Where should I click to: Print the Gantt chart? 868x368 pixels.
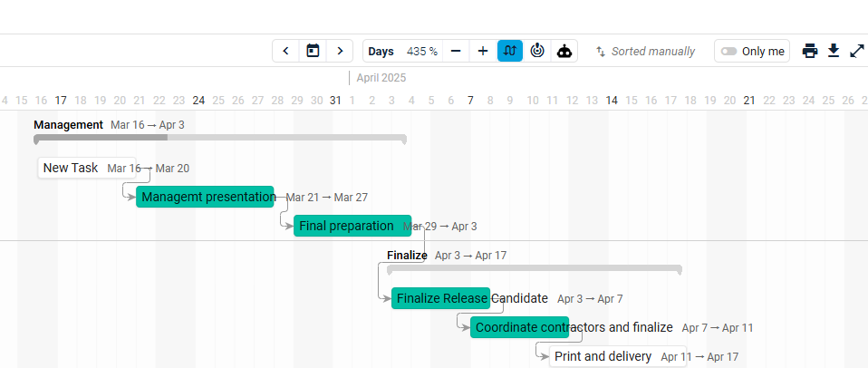click(810, 51)
